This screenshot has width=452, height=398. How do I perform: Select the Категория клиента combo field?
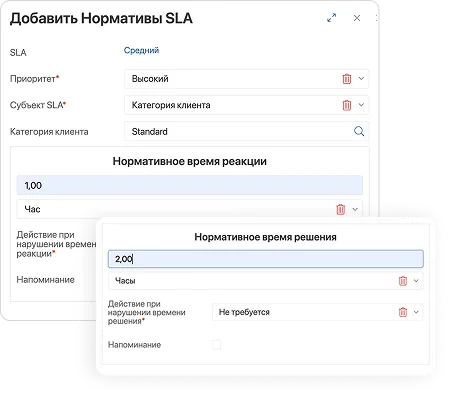click(x=247, y=105)
